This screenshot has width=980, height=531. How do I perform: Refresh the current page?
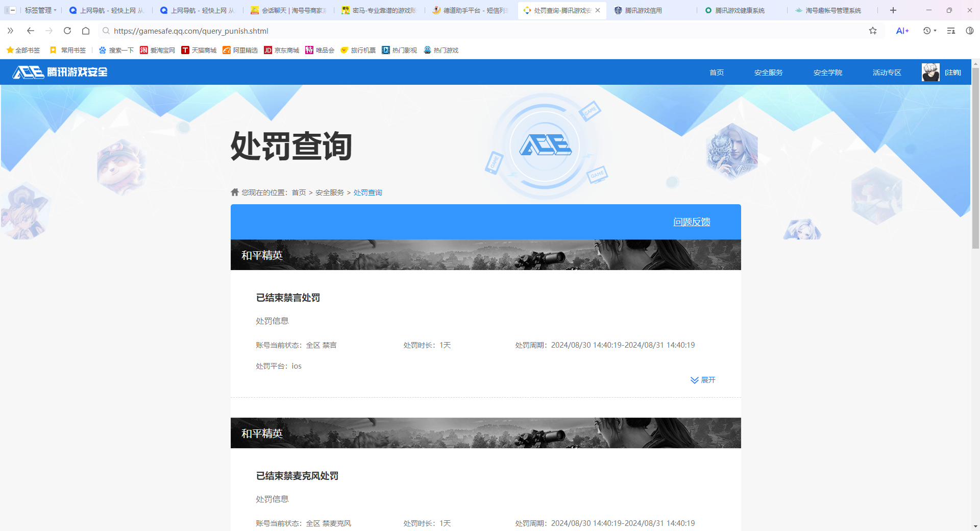[67, 31]
